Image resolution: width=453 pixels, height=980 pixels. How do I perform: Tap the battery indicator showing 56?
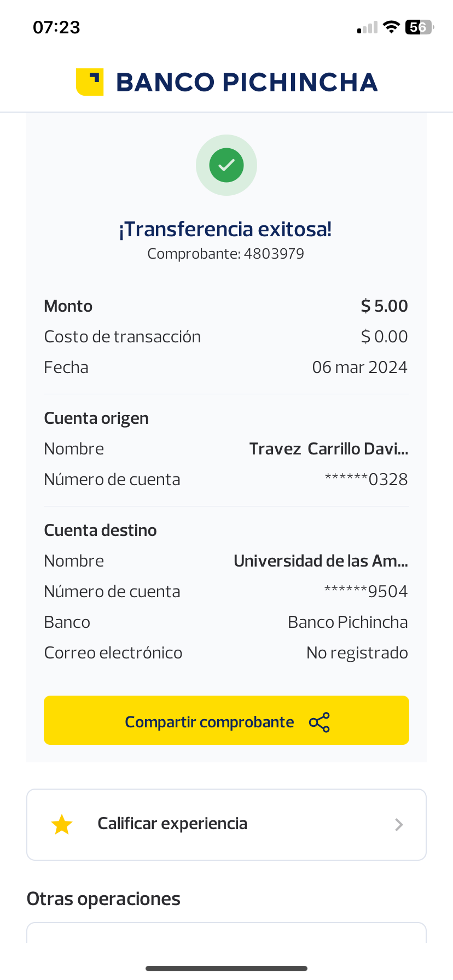(x=419, y=27)
